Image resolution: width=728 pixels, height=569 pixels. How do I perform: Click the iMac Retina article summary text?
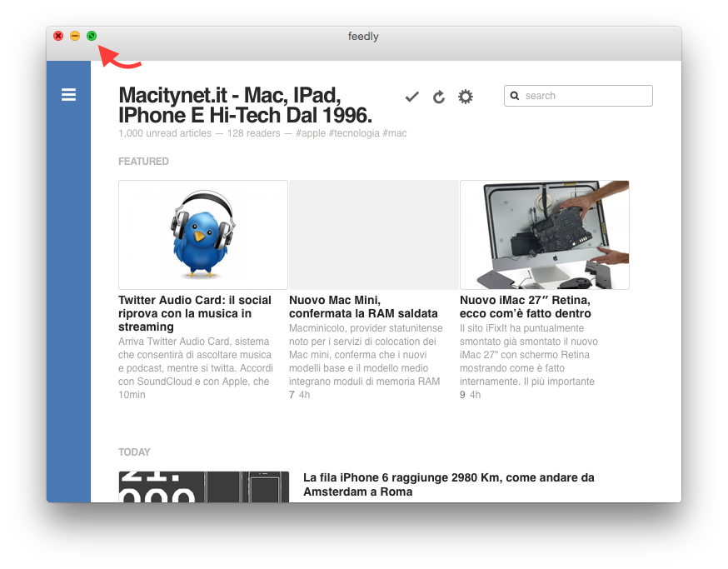point(529,355)
